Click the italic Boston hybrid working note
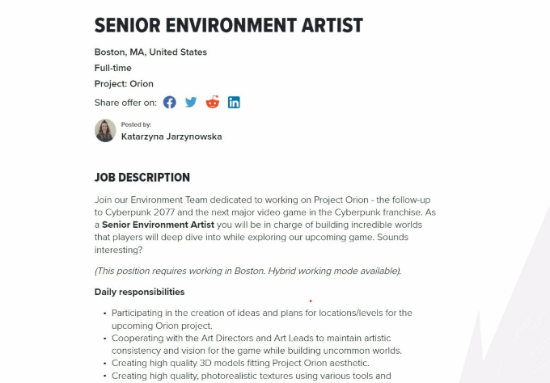This screenshot has height=383, width=550. pyautogui.click(x=248, y=271)
